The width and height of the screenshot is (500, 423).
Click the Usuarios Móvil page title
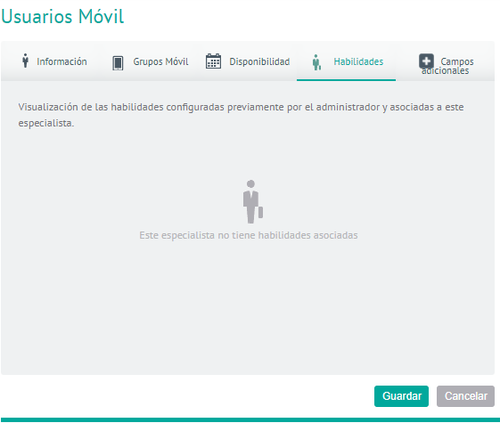pos(63,16)
